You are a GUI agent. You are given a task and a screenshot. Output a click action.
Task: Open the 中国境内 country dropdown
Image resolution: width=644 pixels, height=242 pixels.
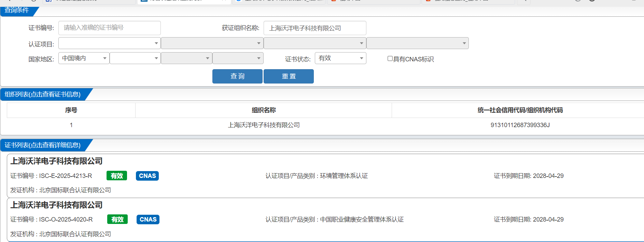click(84, 58)
